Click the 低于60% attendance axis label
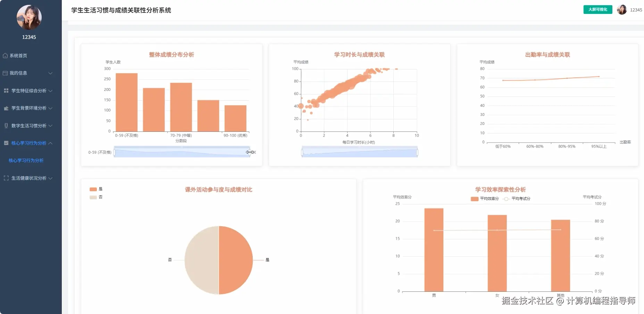 pyautogui.click(x=503, y=146)
